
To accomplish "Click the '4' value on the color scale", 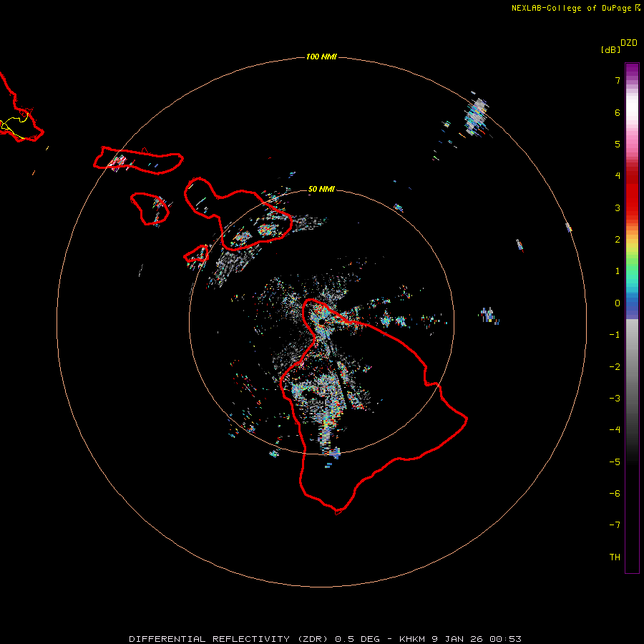I will (x=618, y=176).
